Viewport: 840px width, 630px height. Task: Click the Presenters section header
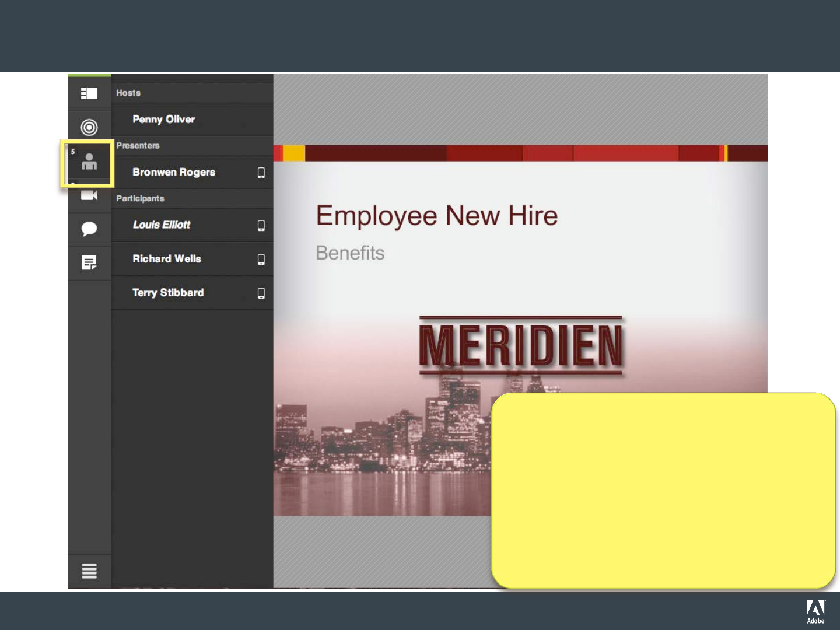192,146
